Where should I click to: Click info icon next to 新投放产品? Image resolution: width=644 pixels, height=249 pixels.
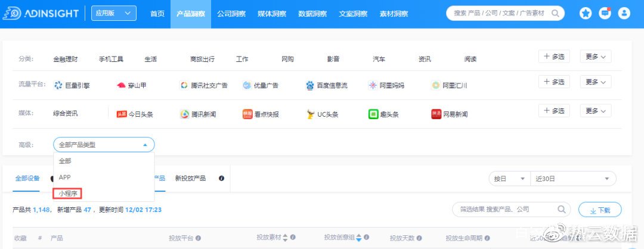point(221,179)
